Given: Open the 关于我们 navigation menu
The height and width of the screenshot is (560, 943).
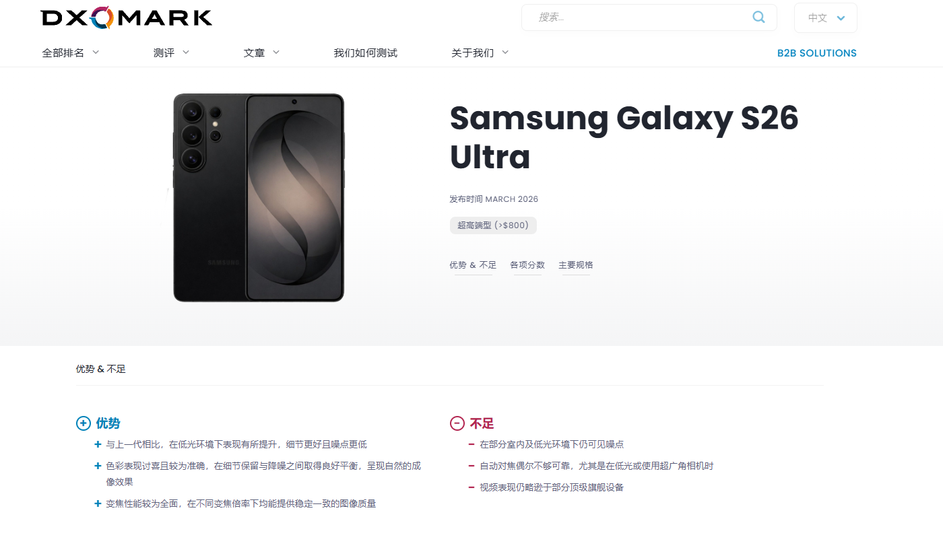Looking at the screenshot, I should (x=480, y=53).
